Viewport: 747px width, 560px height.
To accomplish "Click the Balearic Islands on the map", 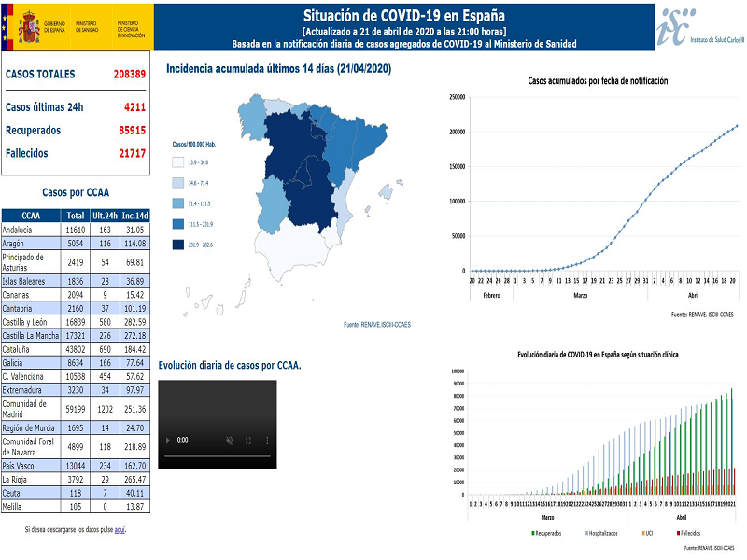I will pos(386,192).
